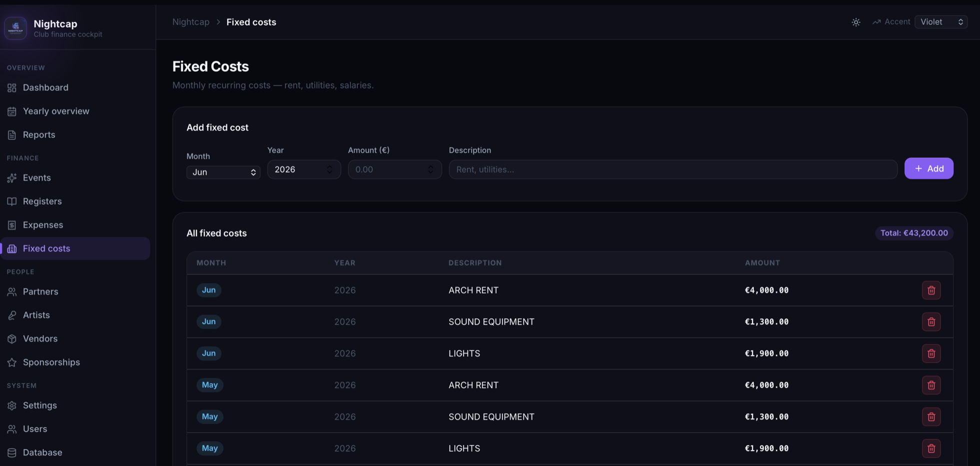Screen dimensions: 980x466
Task: Click €1,300.00 in Jun SOUND EQUIPMENT row
Action: point(766,322)
